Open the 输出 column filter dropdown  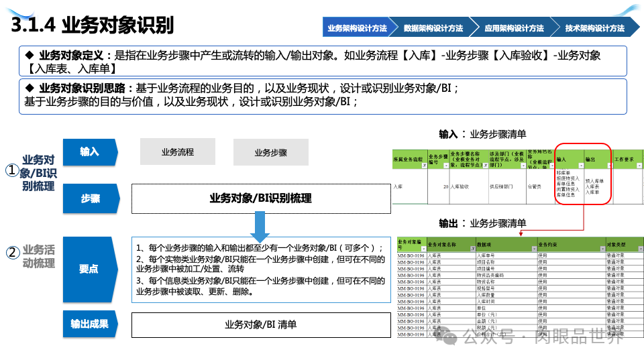pyautogui.click(x=610, y=166)
